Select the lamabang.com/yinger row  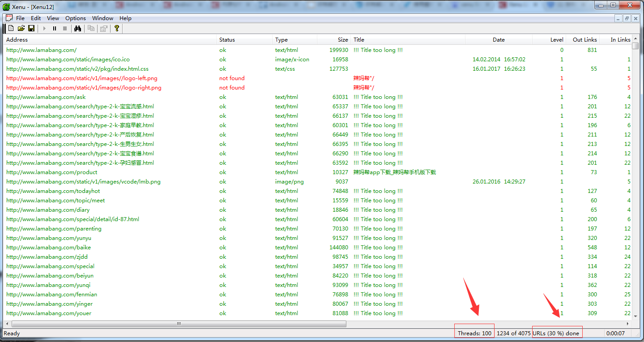[318, 304]
